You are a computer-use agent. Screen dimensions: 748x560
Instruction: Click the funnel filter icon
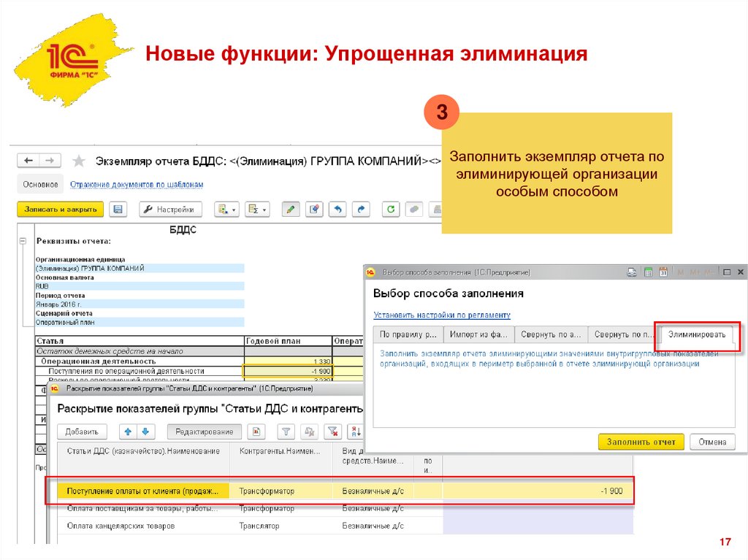pyautogui.click(x=286, y=431)
